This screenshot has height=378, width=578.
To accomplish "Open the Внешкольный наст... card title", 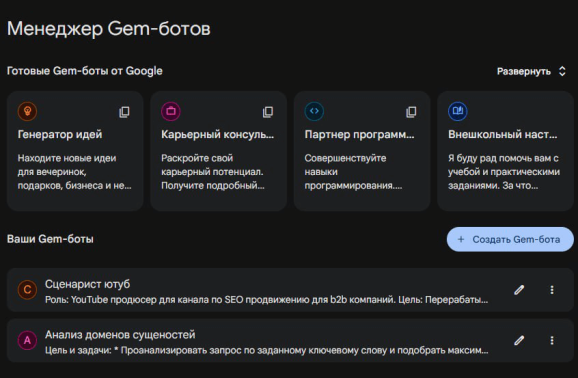I will [502, 134].
